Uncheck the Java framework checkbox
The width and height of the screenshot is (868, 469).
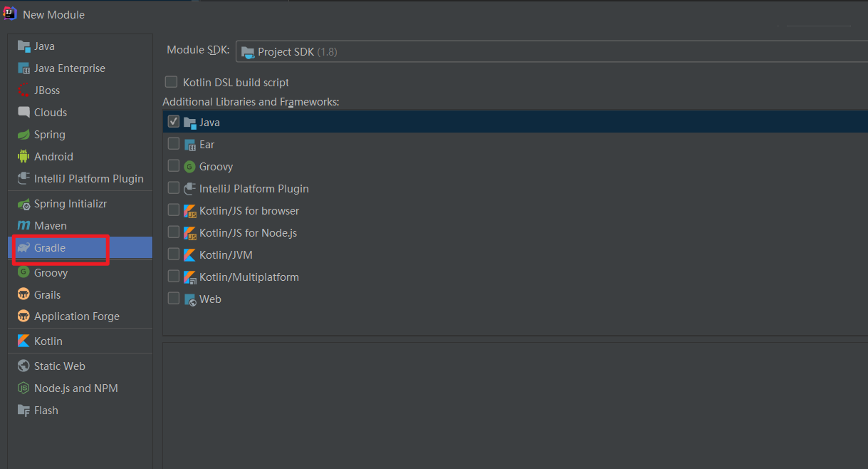[174, 122]
